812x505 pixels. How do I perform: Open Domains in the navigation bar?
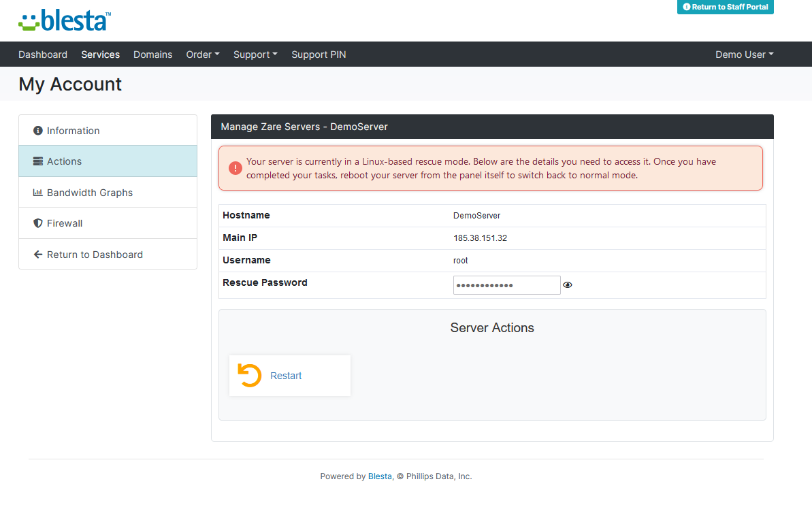(x=152, y=54)
